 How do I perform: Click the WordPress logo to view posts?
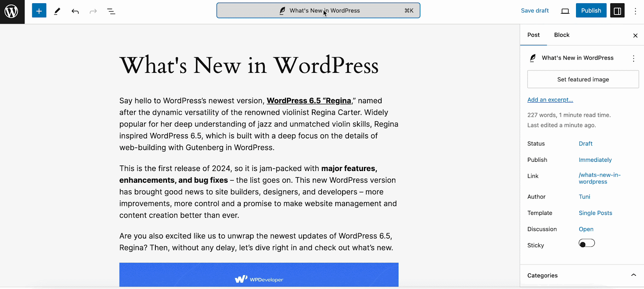[x=12, y=12]
